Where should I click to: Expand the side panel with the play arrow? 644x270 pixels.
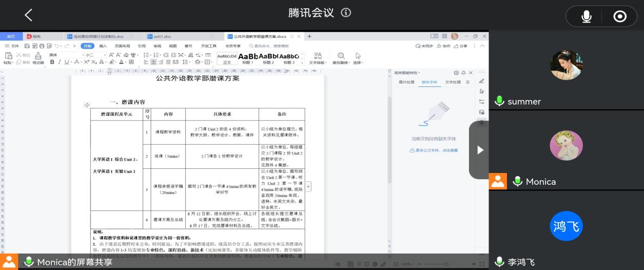(480, 150)
